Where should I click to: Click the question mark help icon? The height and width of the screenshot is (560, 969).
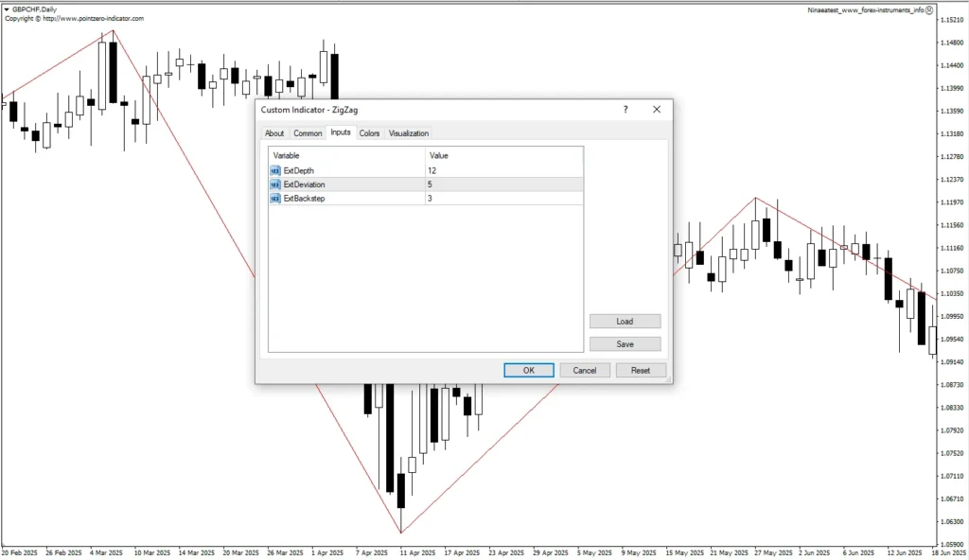point(625,110)
